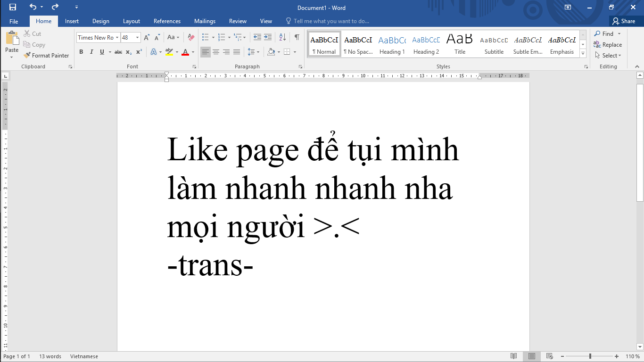Click the Clear All Formatting icon

(x=191, y=37)
